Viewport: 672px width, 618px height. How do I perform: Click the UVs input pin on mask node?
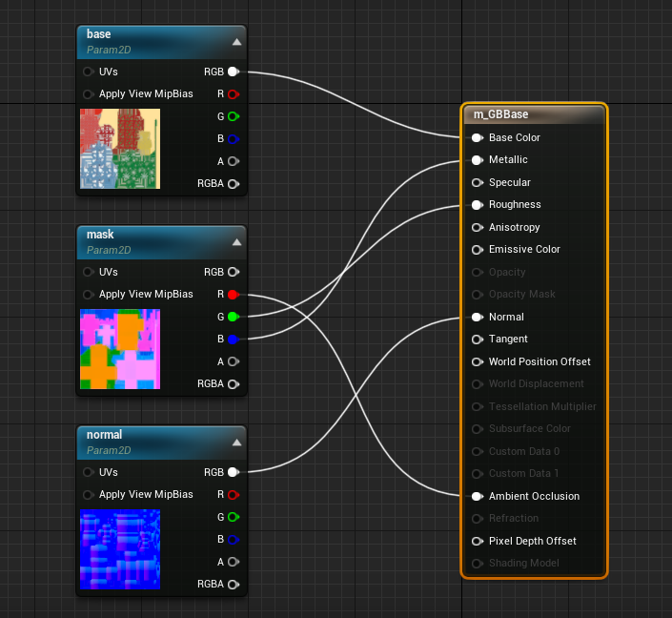click(89, 272)
